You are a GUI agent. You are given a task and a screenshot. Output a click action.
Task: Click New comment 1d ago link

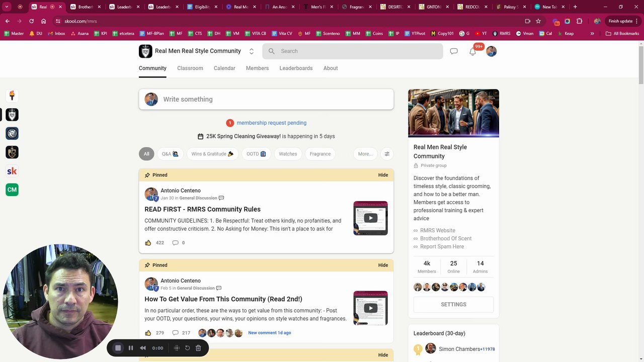pyautogui.click(x=269, y=333)
